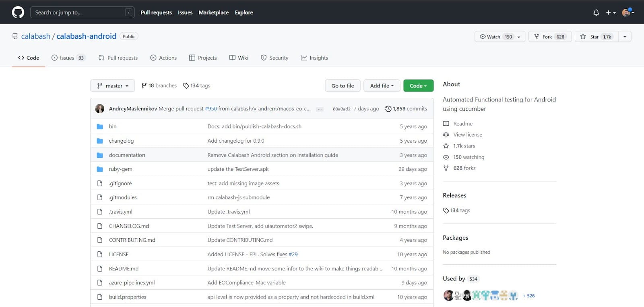Click the branches icon beside 18 branches
Screen dimensions: 644x307
(x=144, y=86)
